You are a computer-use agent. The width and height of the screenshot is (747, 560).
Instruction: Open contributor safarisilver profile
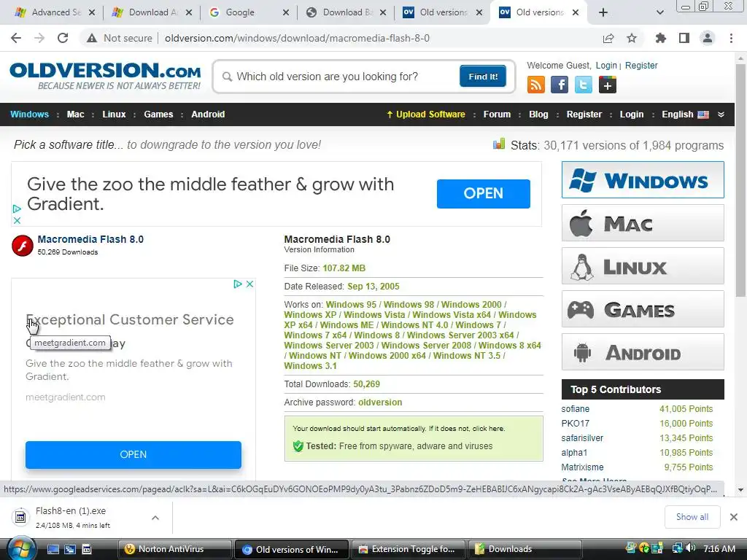tap(582, 437)
